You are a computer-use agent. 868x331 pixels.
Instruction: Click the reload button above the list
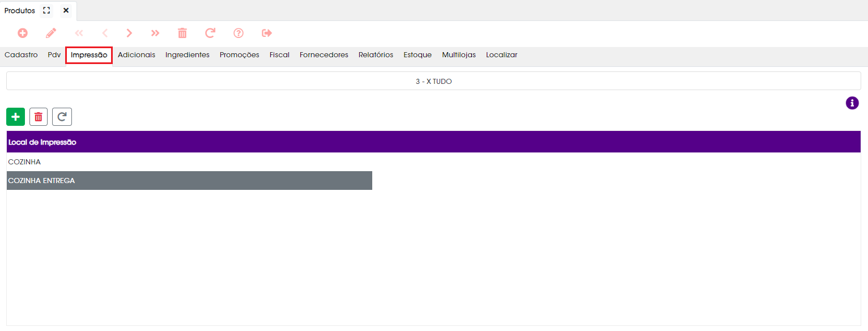click(x=62, y=117)
